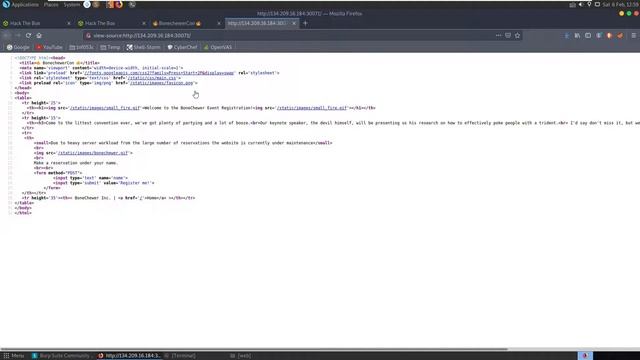Follow the first small_fire.gif source link
Viewport: 640px width, 360px height.
pyautogui.click(x=105, y=108)
